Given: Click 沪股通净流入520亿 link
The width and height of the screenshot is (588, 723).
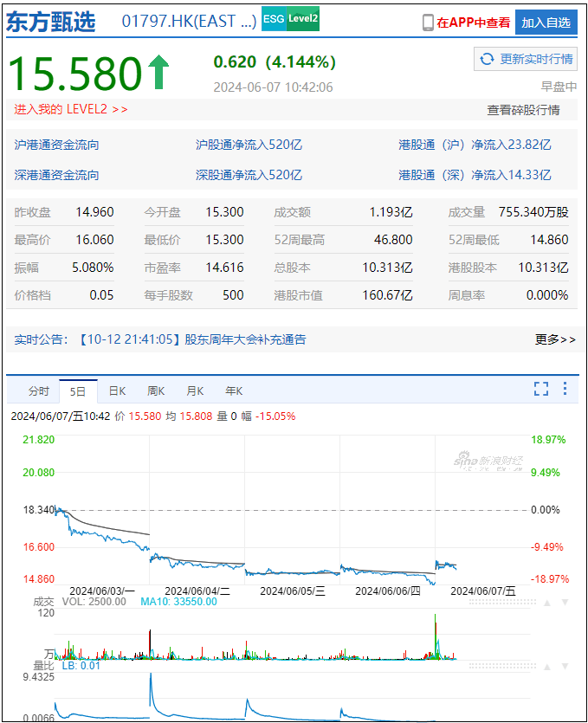Looking at the screenshot, I should (249, 145).
